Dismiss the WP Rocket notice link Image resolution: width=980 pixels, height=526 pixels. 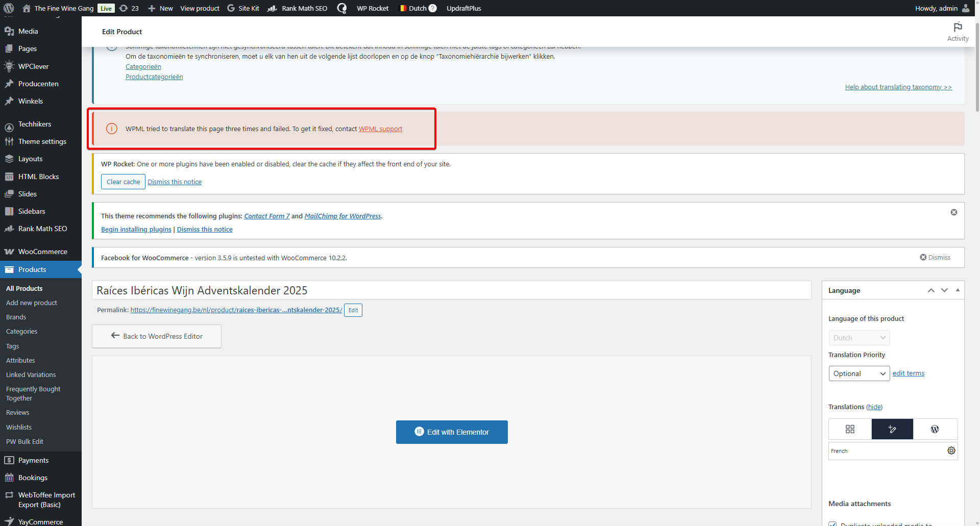(175, 182)
